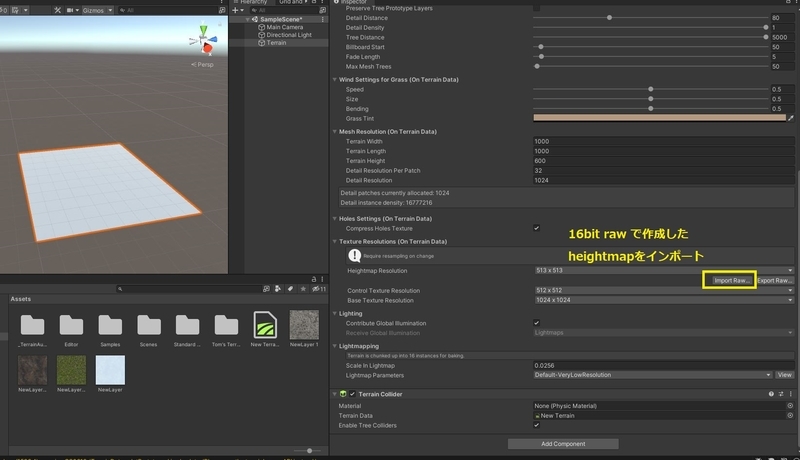This screenshot has height=460, width=800.
Task: Select the Samples folder in Assets
Action: [110, 330]
